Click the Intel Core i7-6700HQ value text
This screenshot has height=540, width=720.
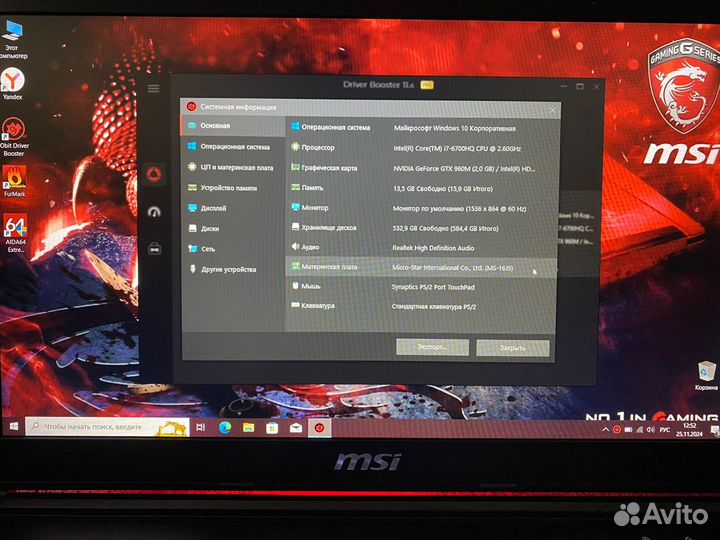pyautogui.click(x=457, y=149)
